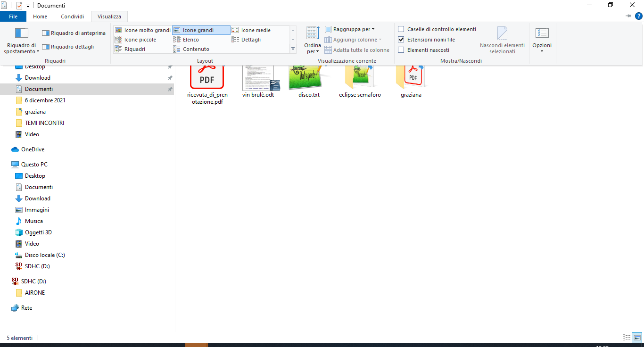Enable Elementi nascosti checkbox

[401, 50]
